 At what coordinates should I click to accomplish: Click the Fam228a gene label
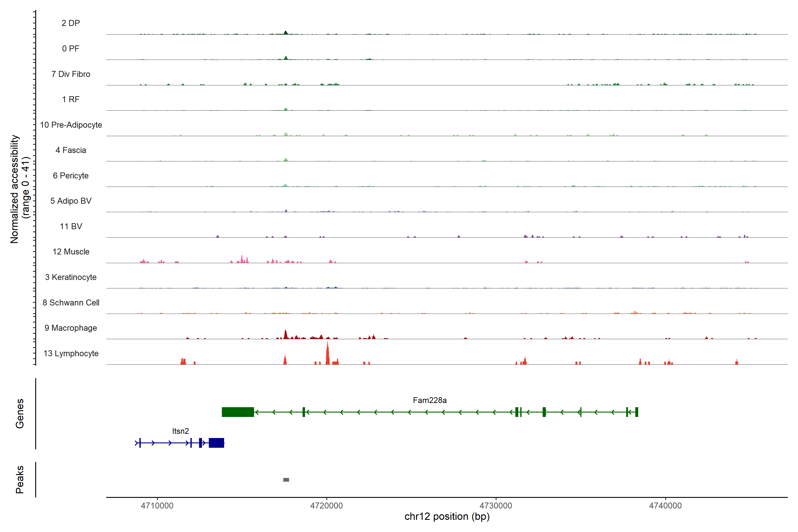430,400
